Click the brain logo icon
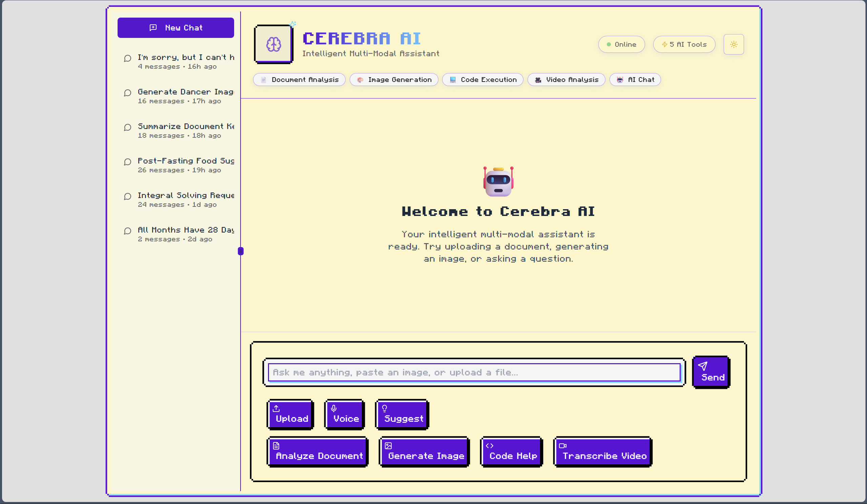 (x=273, y=44)
